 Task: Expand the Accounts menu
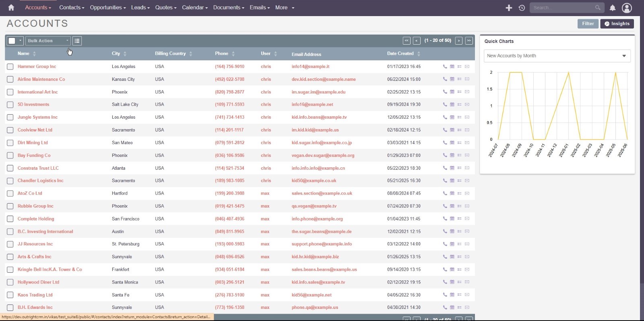coord(38,8)
